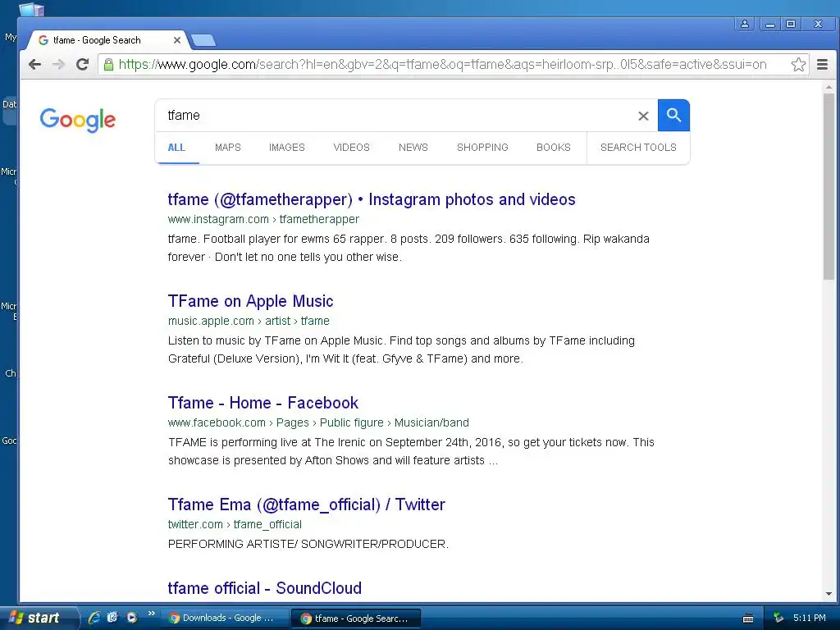Launch Windows Media Player from quick launch
The width and height of the screenshot is (840, 630).
point(131,618)
